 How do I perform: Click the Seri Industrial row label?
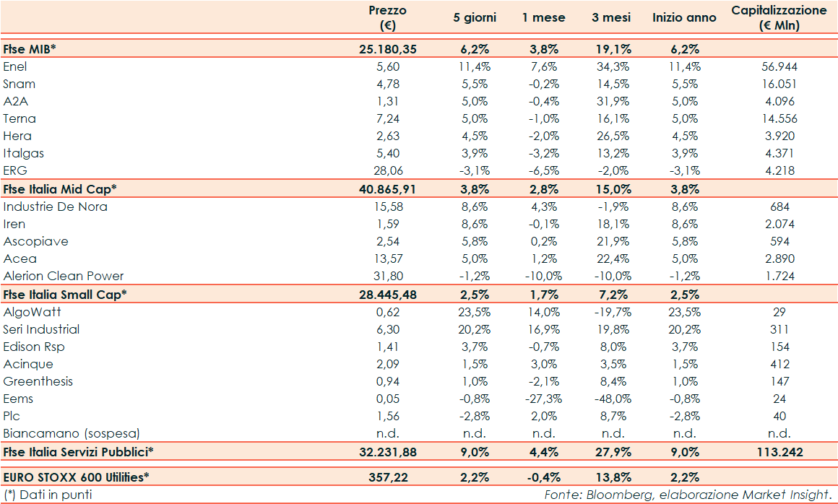click(x=41, y=329)
